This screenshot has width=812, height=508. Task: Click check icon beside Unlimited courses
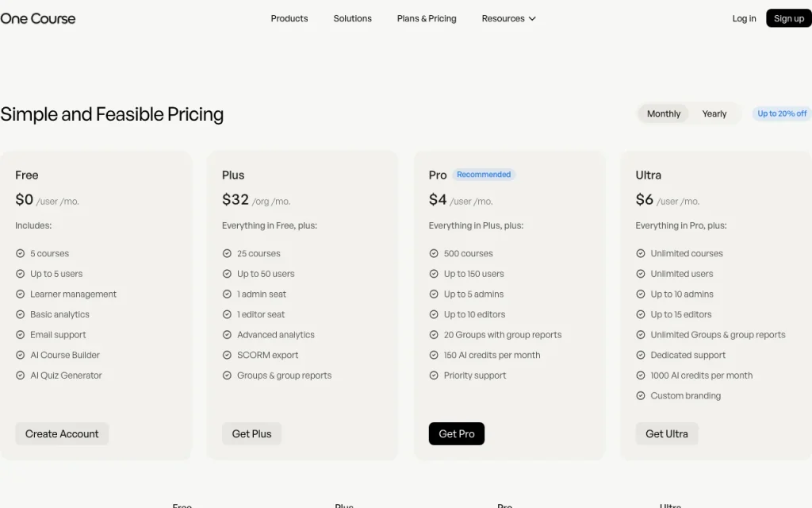641,253
